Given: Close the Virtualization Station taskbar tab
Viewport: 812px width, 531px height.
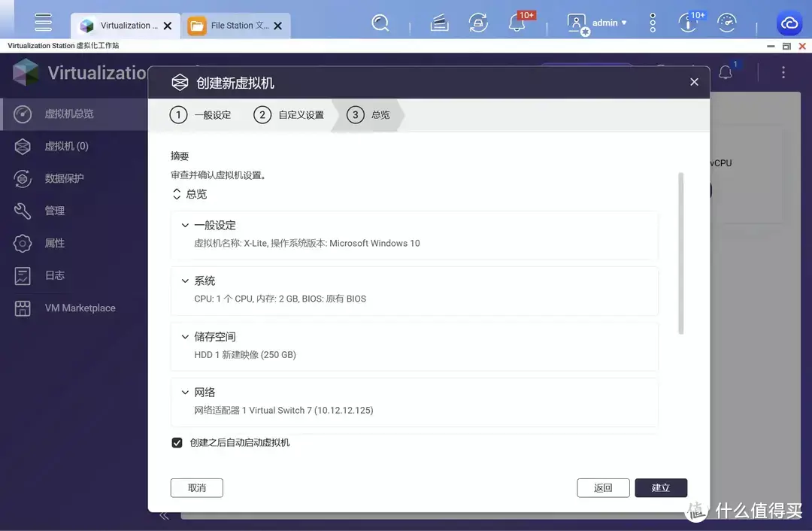Looking at the screenshot, I should pos(168,26).
